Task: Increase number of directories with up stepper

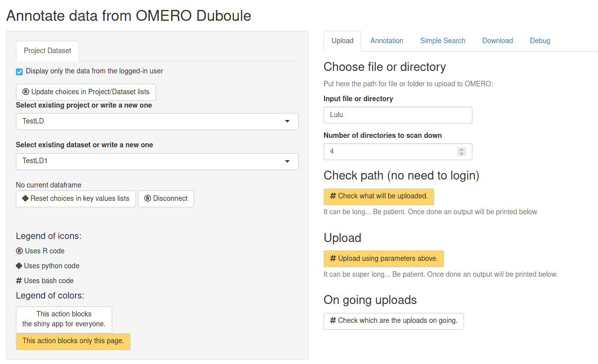Action: [462, 149]
